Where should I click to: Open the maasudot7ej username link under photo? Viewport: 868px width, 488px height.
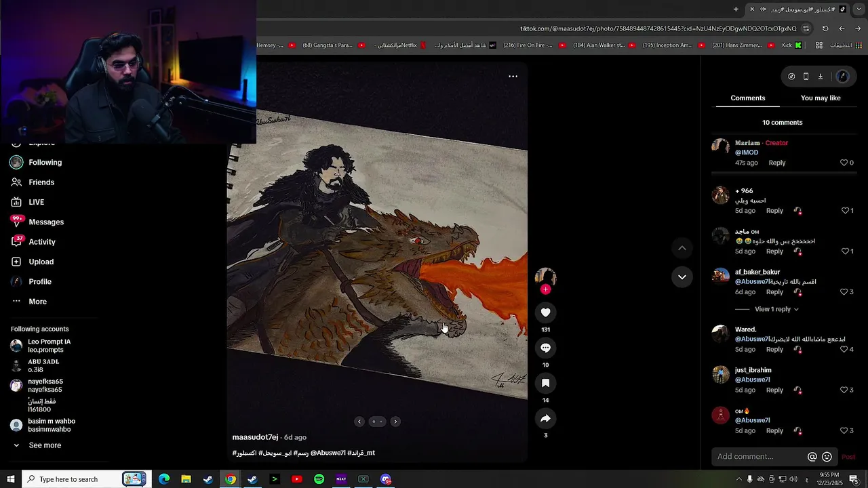(x=255, y=437)
